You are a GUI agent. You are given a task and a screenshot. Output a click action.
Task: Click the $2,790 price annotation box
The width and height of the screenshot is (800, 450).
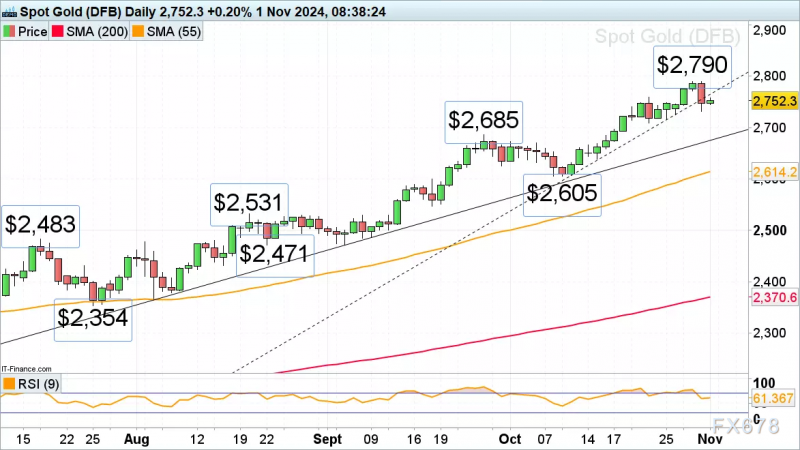click(x=692, y=67)
